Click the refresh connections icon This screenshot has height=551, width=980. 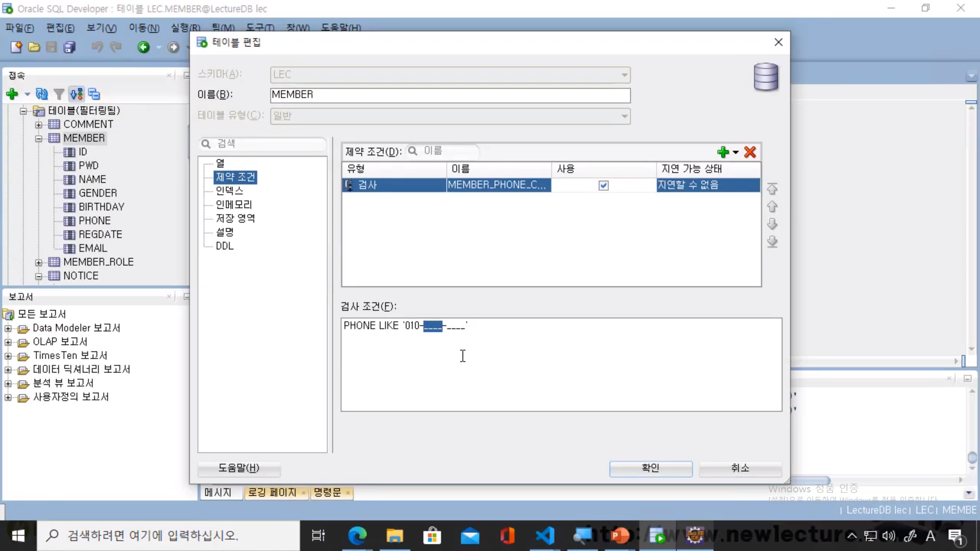pyautogui.click(x=42, y=94)
